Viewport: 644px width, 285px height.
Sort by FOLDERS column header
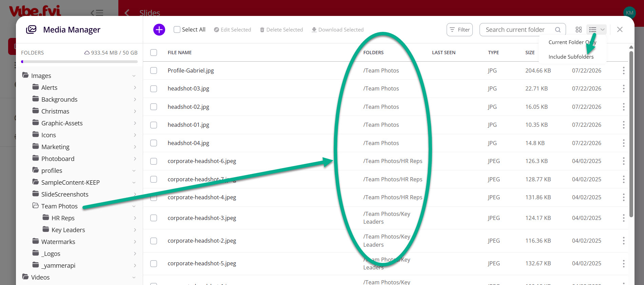pos(373,53)
